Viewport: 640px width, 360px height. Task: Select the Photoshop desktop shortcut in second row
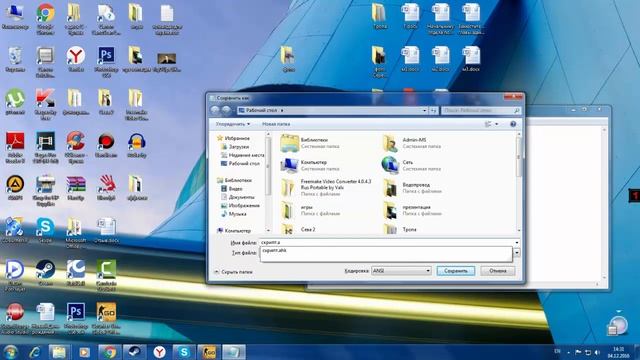pyautogui.click(x=107, y=61)
